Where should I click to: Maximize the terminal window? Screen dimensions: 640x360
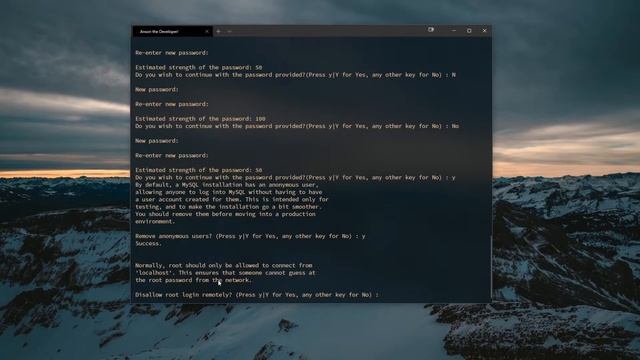[469, 31]
